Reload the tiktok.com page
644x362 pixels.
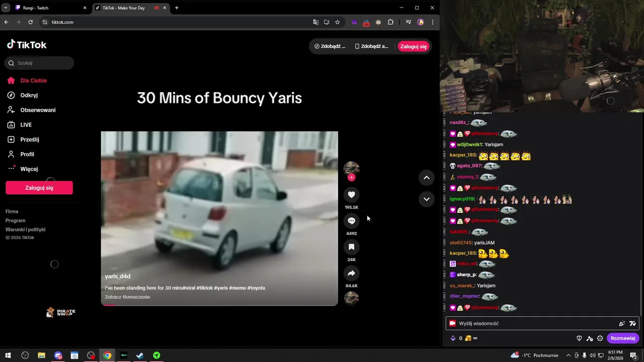(x=30, y=22)
